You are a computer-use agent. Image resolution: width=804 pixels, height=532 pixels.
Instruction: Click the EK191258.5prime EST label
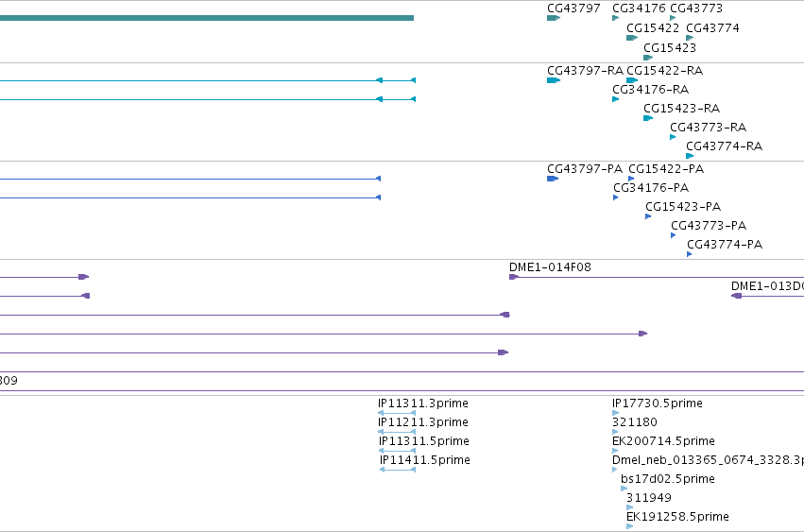tap(677, 517)
